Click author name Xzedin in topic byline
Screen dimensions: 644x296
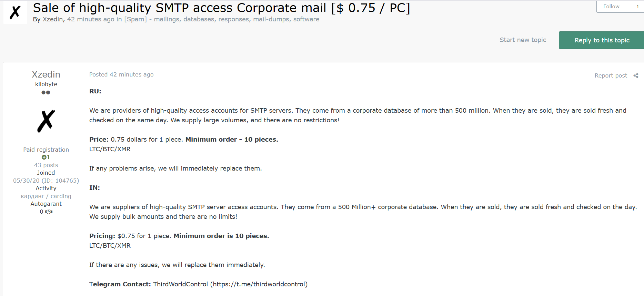(53, 19)
